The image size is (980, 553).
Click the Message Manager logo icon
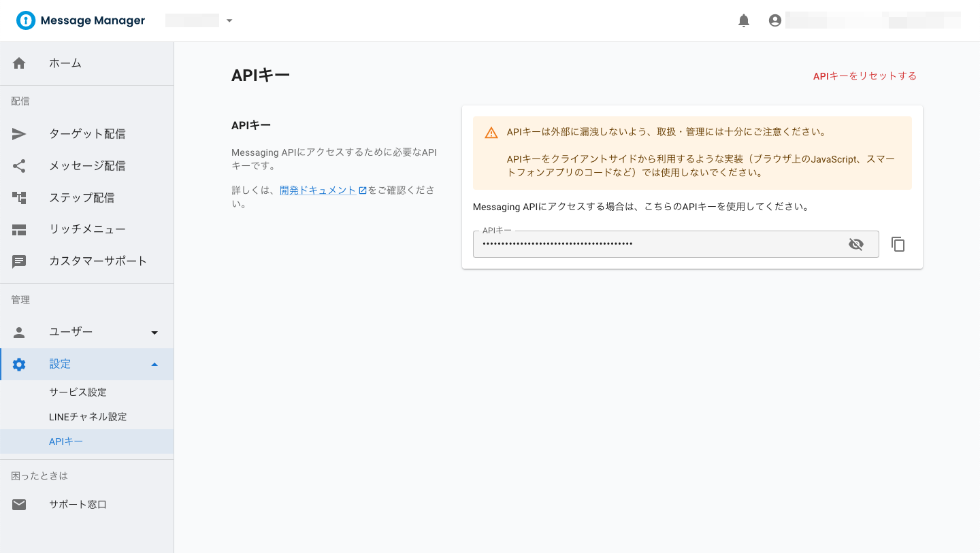25,20
